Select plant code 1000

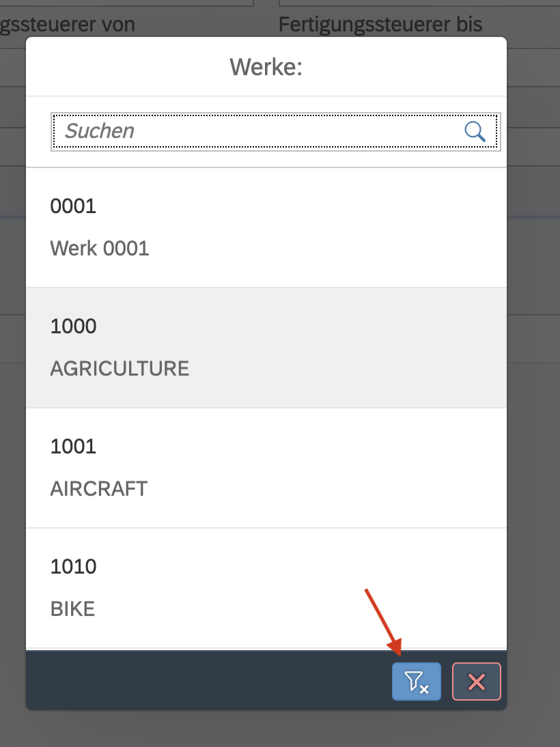pyautogui.click(x=74, y=326)
